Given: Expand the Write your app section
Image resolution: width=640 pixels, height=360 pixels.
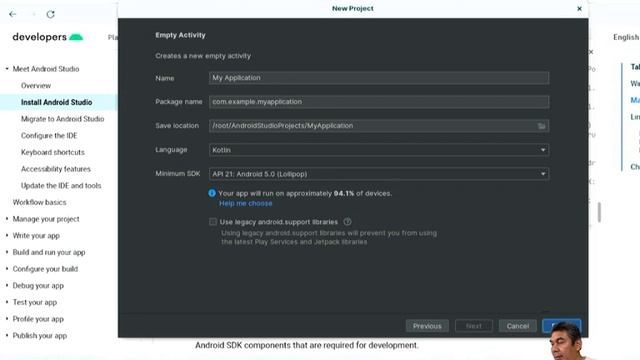Looking at the screenshot, I should pos(7,236).
